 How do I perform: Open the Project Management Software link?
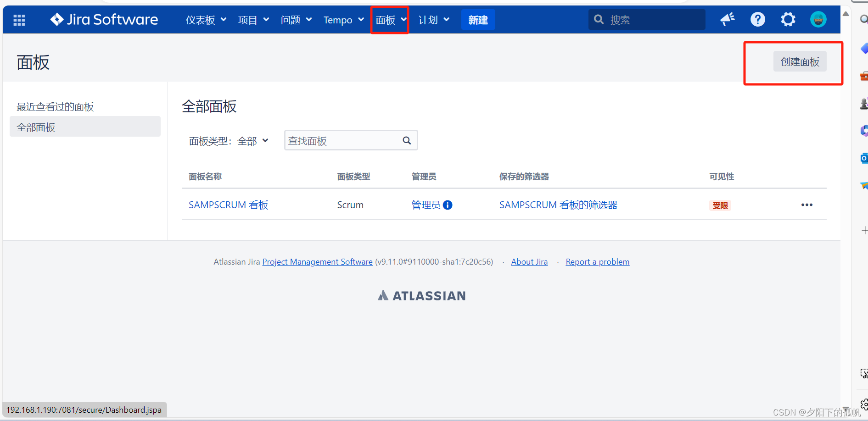[317, 262]
